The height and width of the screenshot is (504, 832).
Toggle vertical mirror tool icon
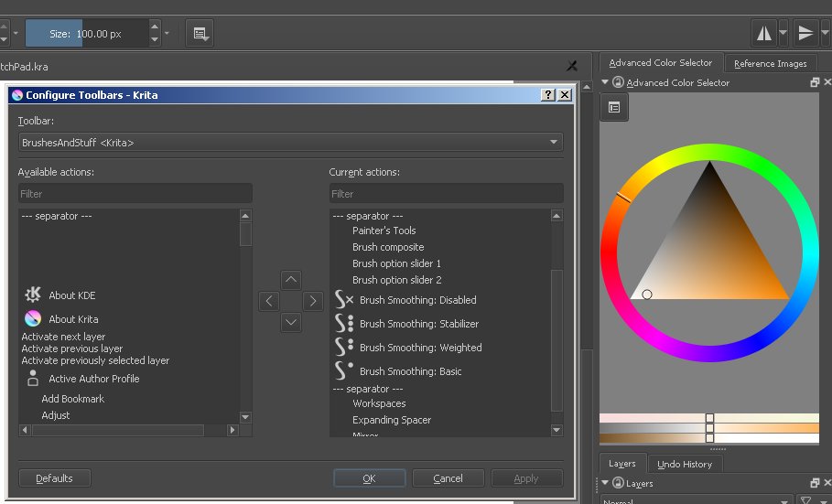(x=805, y=34)
